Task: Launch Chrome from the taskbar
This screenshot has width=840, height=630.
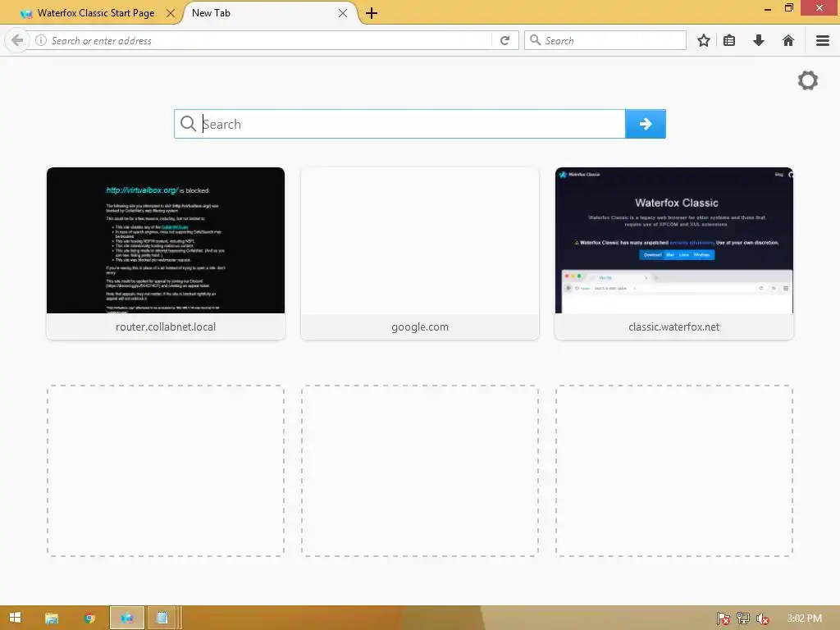Action: point(89,619)
